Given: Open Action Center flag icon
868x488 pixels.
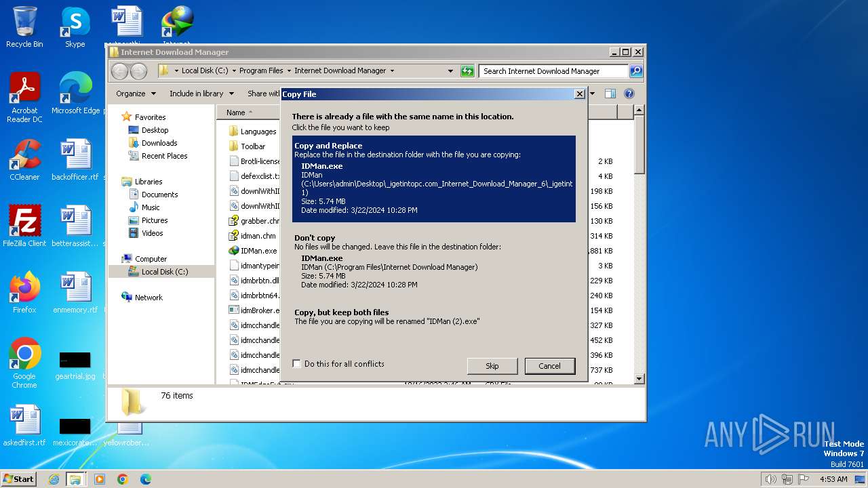Looking at the screenshot, I should pyautogui.click(x=804, y=479).
